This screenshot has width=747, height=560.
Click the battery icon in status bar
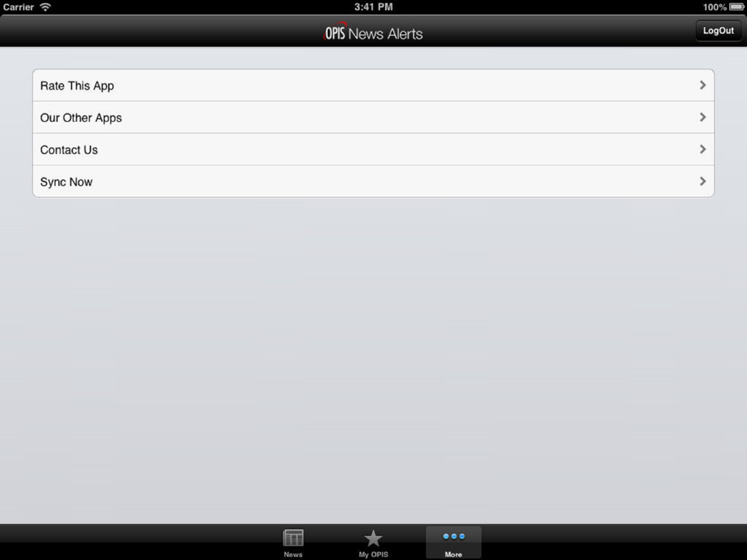737,7
